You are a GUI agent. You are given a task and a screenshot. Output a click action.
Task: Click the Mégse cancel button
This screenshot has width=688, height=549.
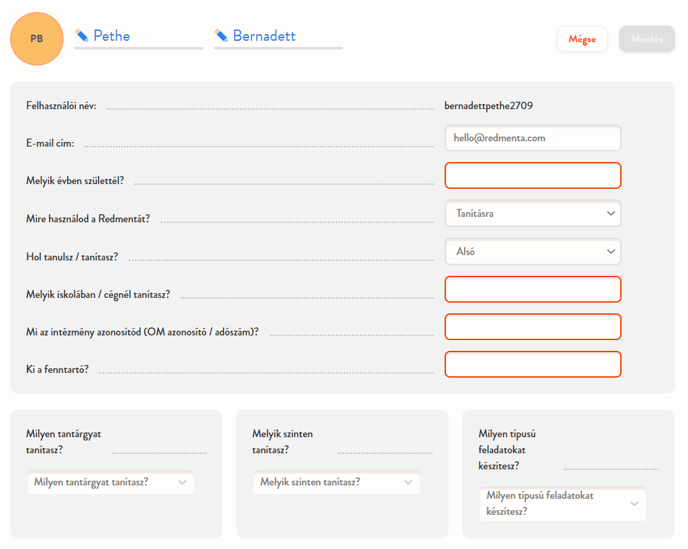(x=582, y=39)
